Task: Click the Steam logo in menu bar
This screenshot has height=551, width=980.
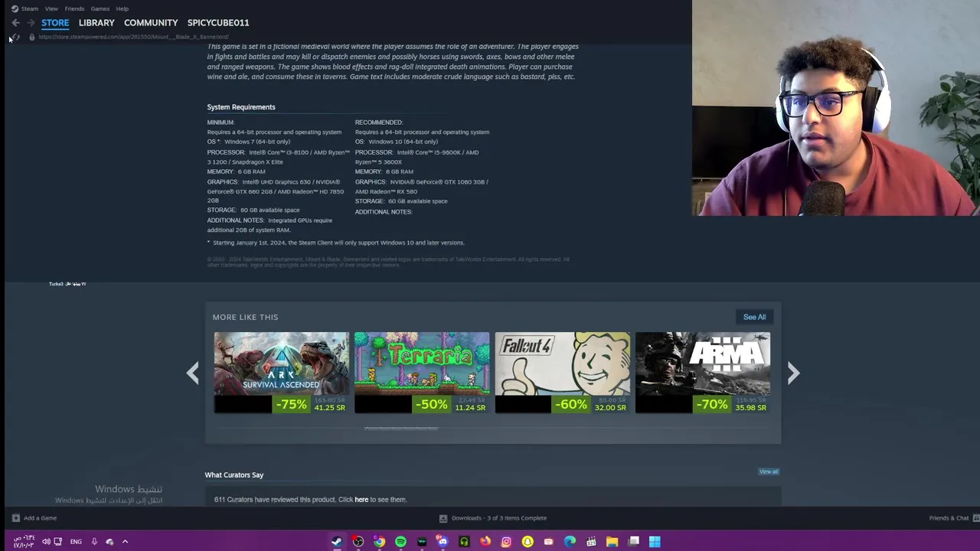Action: pos(15,8)
